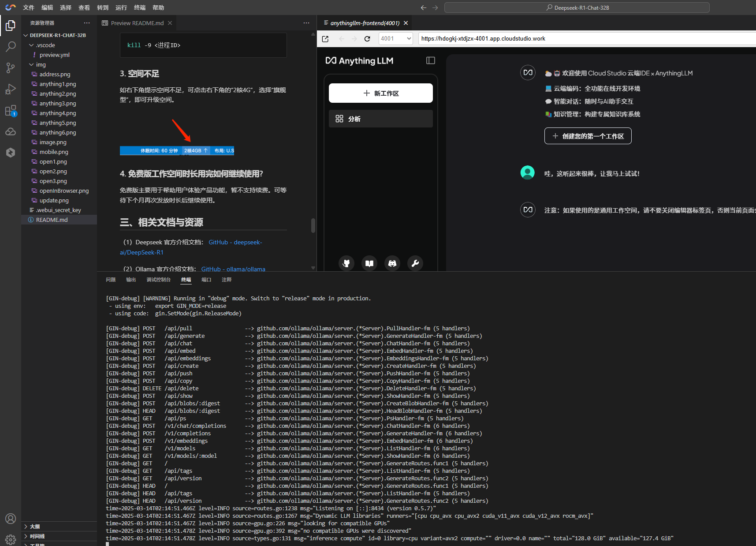Open the GitHub ollama/ollama link

tap(233, 269)
